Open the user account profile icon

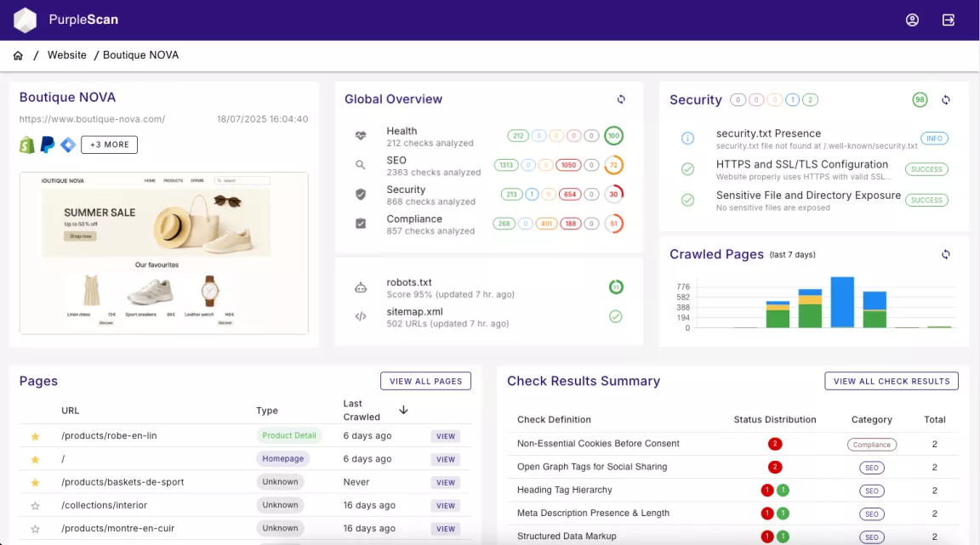pos(912,20)
